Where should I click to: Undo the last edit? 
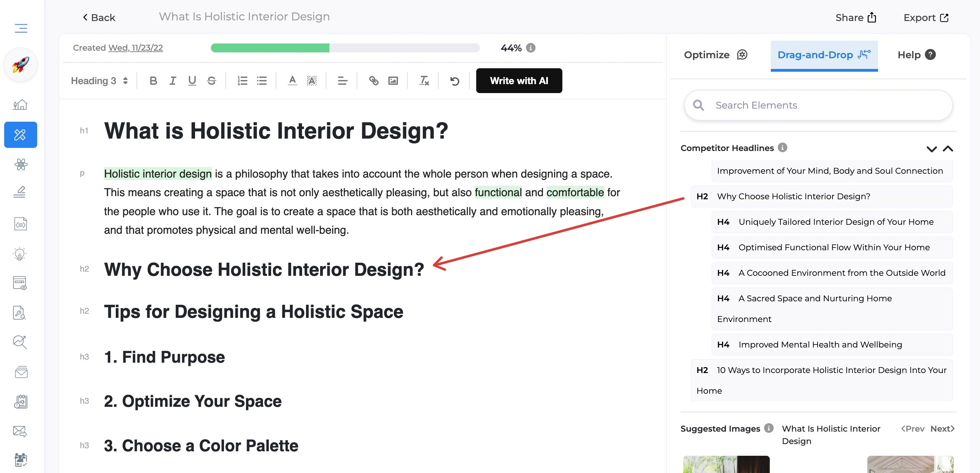click(x=455, y=81)
